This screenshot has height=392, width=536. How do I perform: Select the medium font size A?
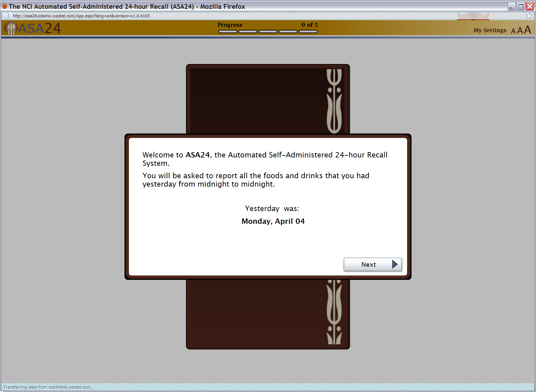coord(520,30)
